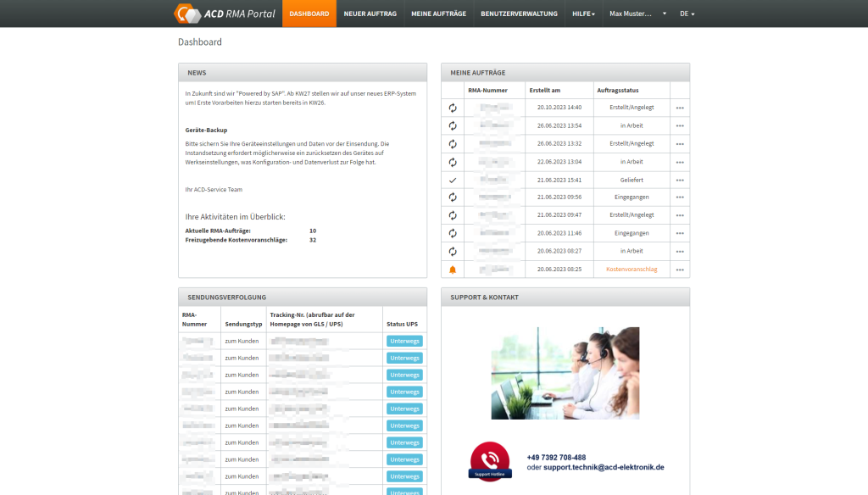Open three-dots menu for order created 20.10.2023 14:40
The image size is (868, 495).
click(x=680, y=108)
